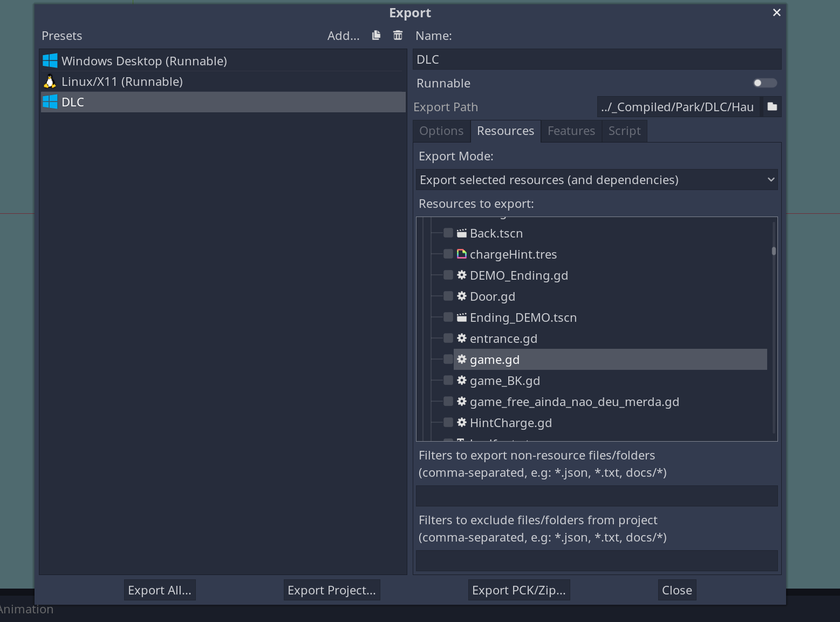
Task: Click the Door.gd script gear icon
Action: [462, 296]
